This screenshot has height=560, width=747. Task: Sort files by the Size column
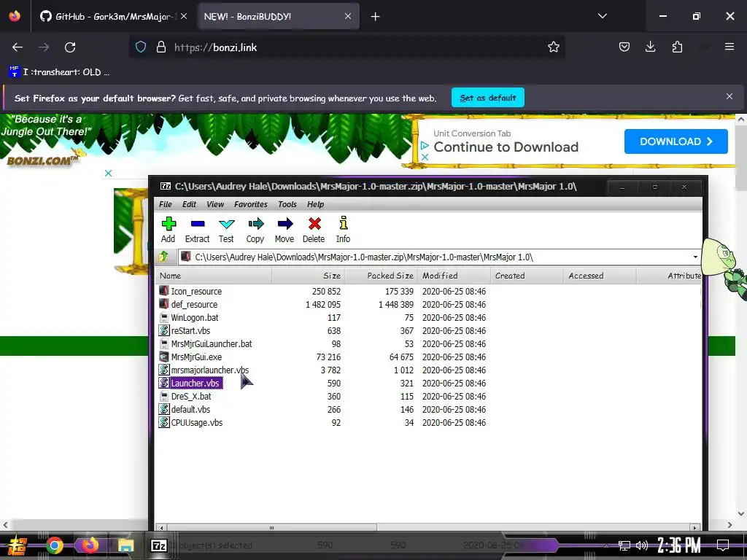[309, 276]
